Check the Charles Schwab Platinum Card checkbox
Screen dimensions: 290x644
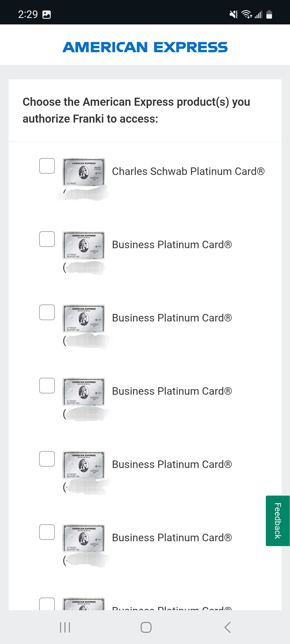point(47,166)
